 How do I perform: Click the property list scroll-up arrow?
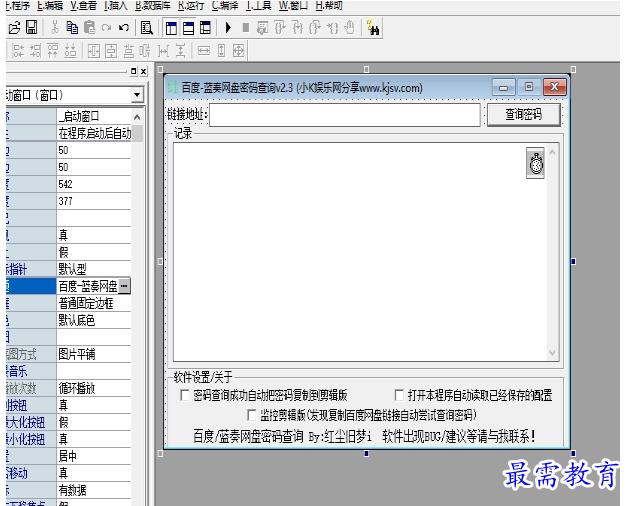click(x=137, y=117)
